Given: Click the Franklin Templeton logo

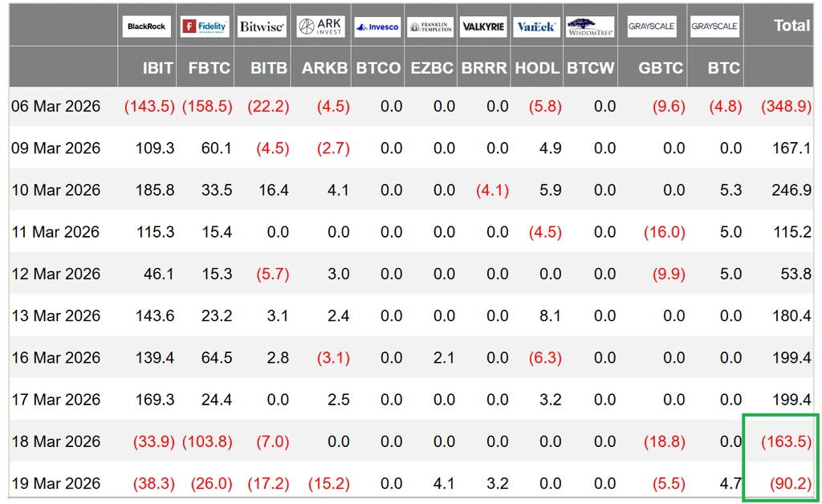Looking at the screenshot, I should [x=430, y=26].
